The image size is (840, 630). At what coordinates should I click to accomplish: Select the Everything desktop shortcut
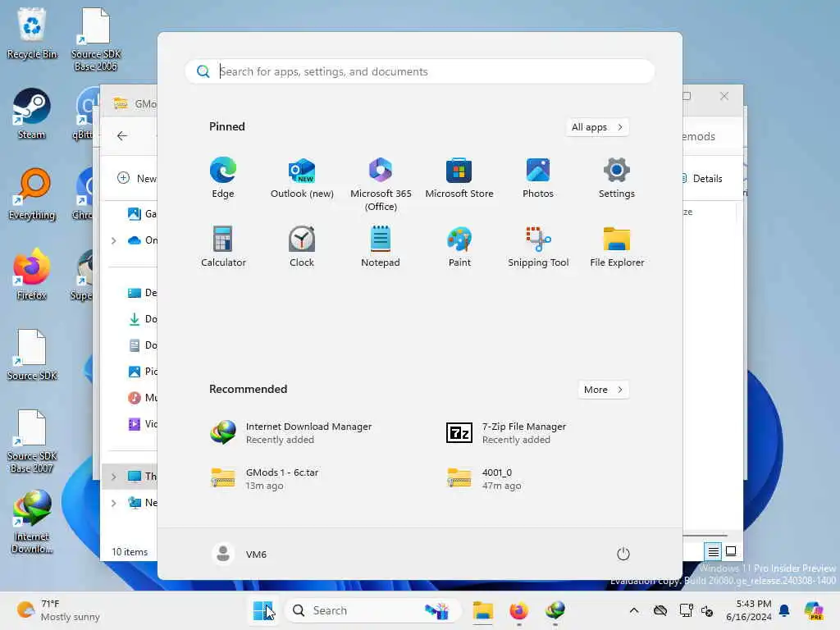[32, 194]
